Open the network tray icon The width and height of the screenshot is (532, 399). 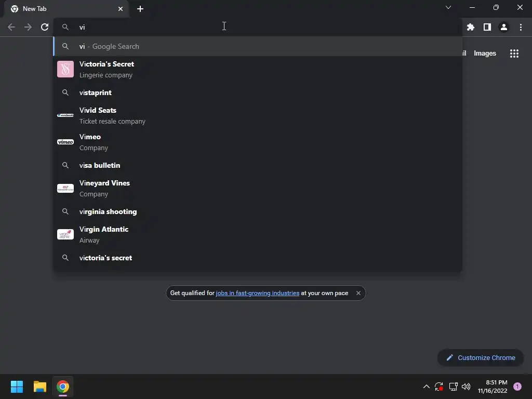point(453,387)
